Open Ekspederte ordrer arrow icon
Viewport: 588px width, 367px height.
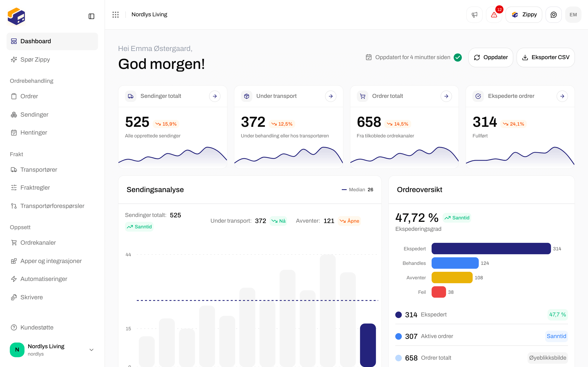(x=562, y=96)
